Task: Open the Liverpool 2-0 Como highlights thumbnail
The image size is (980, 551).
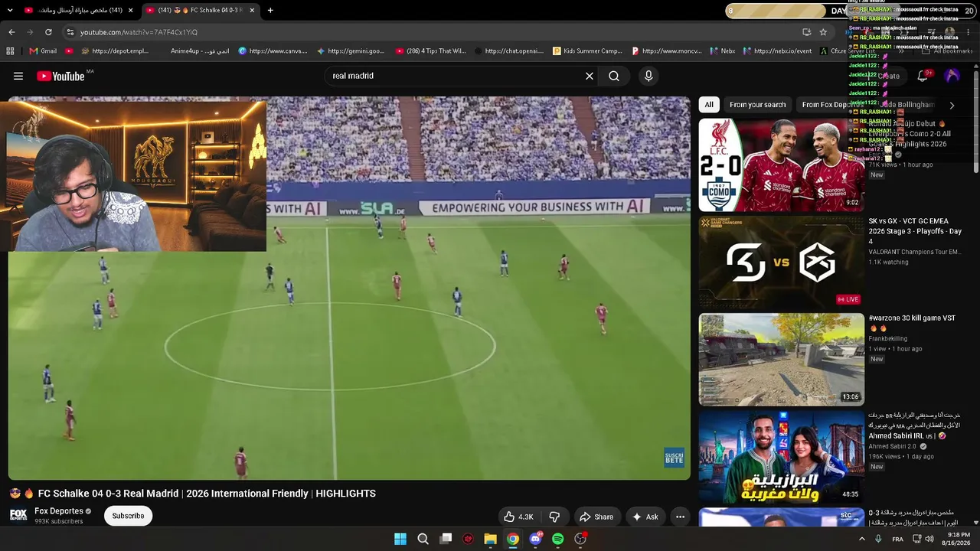Action: point(781,165)
